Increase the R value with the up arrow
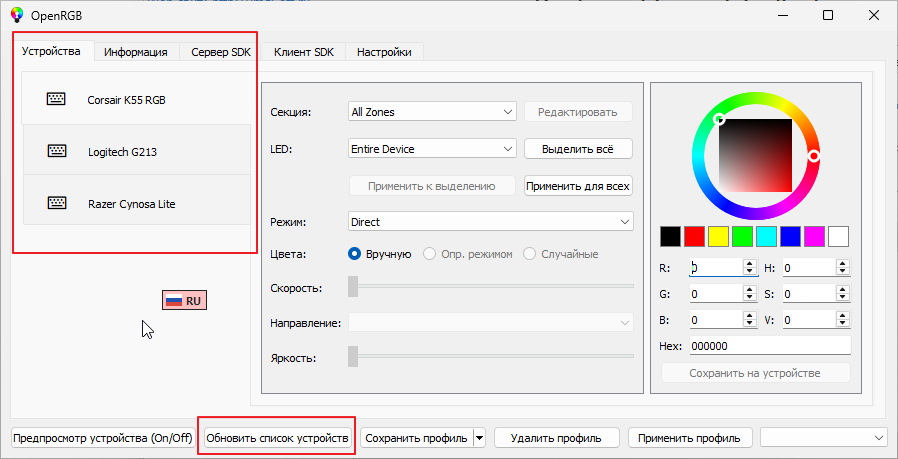 tap(749, 264)
